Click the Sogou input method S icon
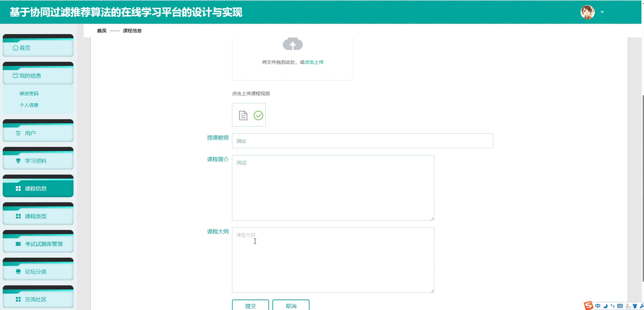644x310 pixels. 589,306
